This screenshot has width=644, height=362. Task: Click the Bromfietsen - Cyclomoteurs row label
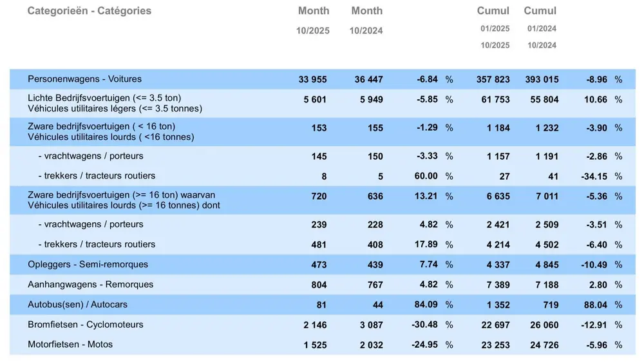[85, 325]
